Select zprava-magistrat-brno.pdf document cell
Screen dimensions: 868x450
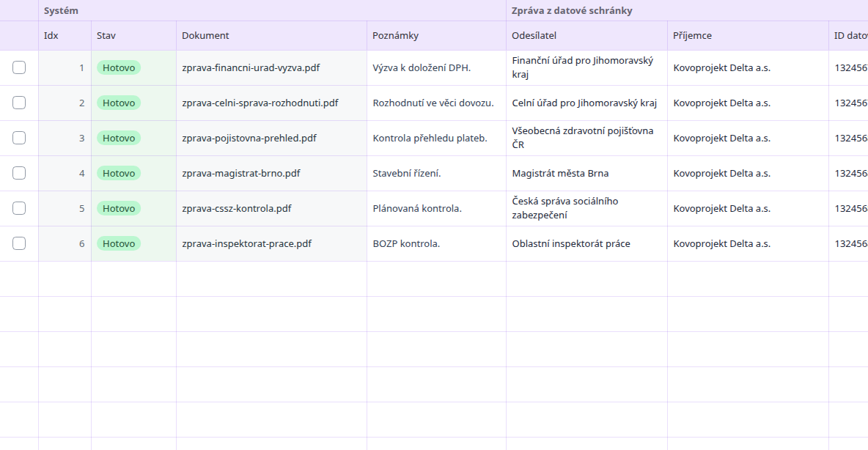coord(271,173)
